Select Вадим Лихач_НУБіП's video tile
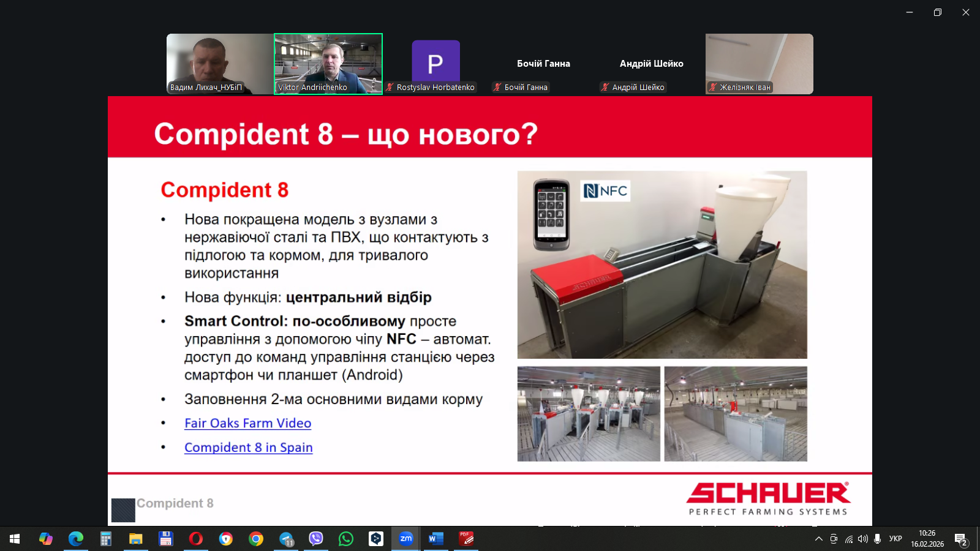 tap(221, 64)
